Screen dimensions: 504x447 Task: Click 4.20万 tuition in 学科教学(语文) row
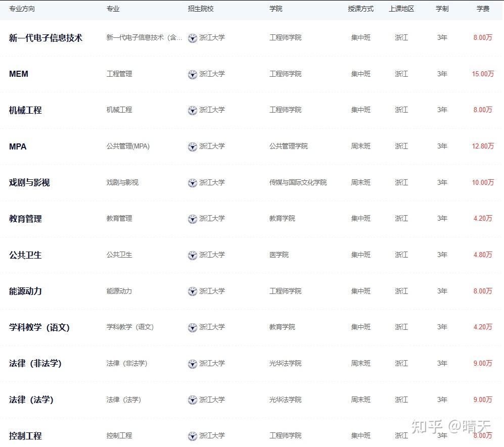483,327
